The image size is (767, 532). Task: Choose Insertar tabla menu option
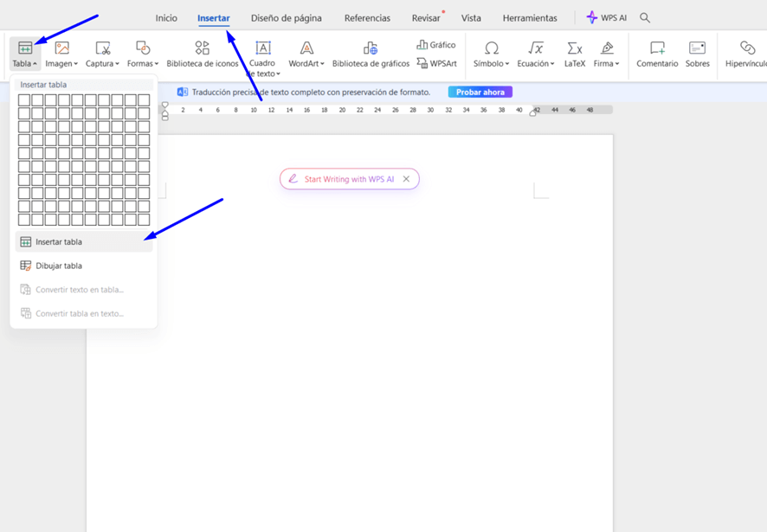tap(59, 242)
